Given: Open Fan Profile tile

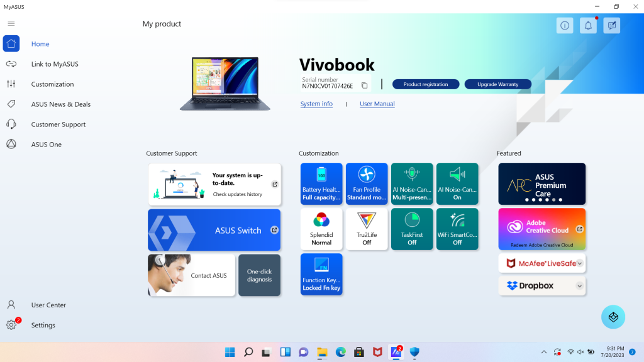Looking at the screenshot, I should [367, 184].
